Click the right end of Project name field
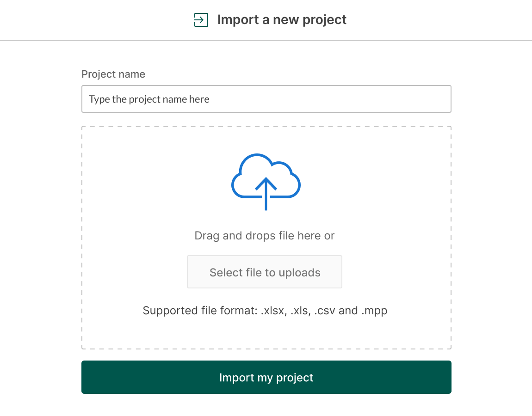Image resolution: width=532 pixels, height=416 pixels. [439, 99]
